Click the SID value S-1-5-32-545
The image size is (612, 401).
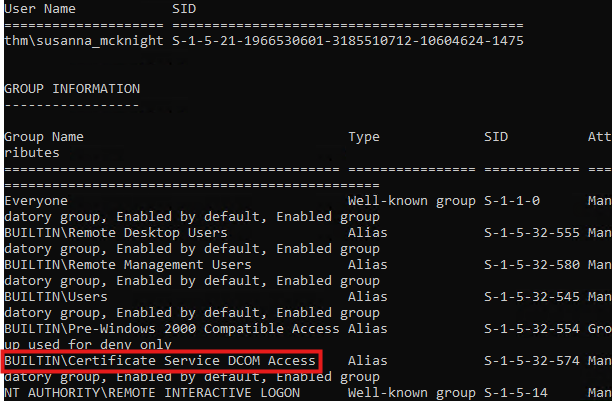pyautogui.click(x=531, y=296)
